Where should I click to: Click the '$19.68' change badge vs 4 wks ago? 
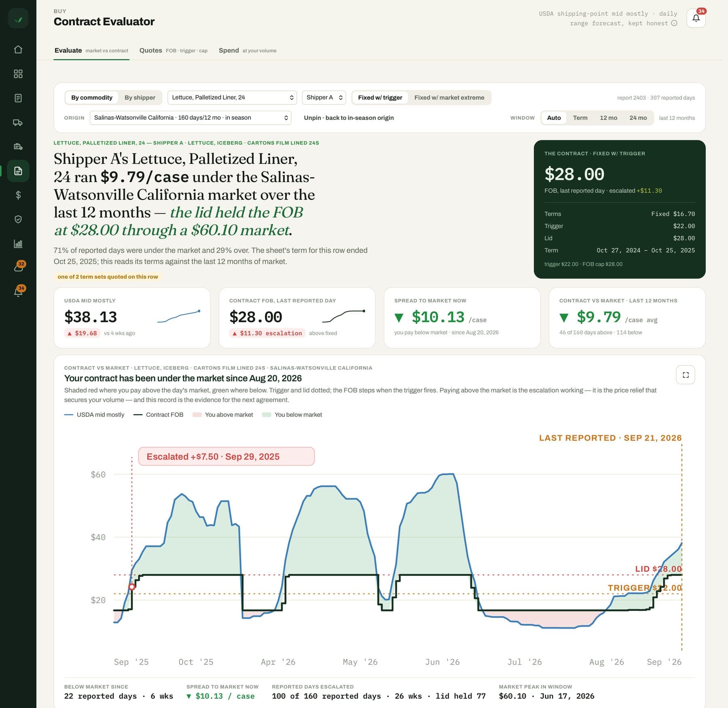[x=82, y=333]
